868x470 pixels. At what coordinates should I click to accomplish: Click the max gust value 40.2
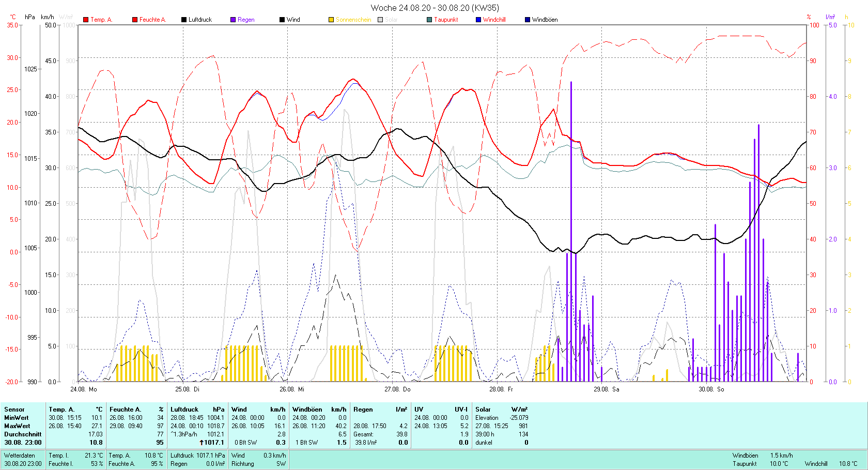(x=341, y=426)
